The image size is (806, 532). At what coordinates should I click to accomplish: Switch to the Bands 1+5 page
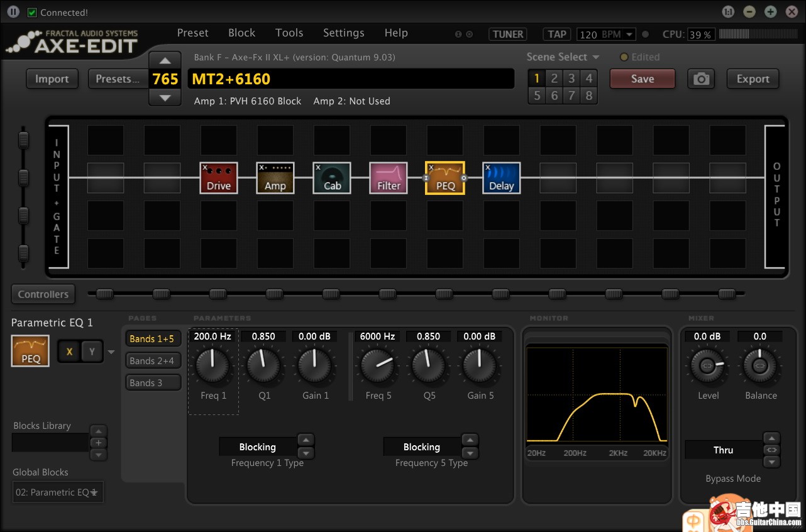153,339
